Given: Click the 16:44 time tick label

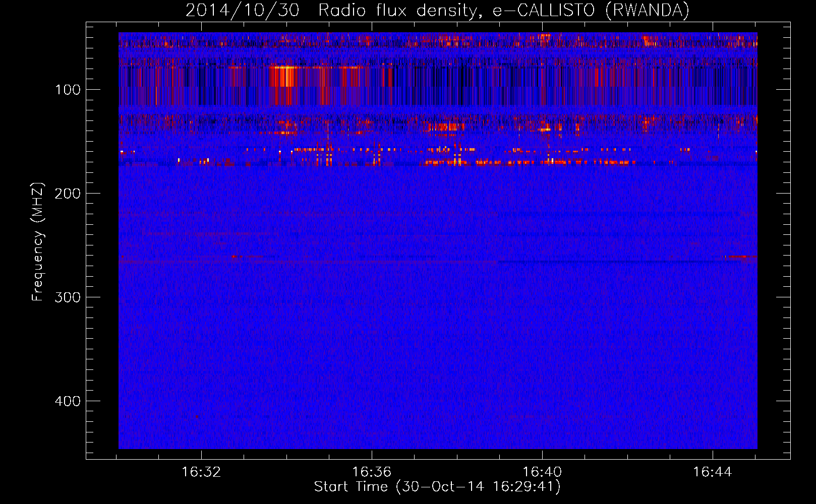Looking at the screenshot, I should point(713,472).
